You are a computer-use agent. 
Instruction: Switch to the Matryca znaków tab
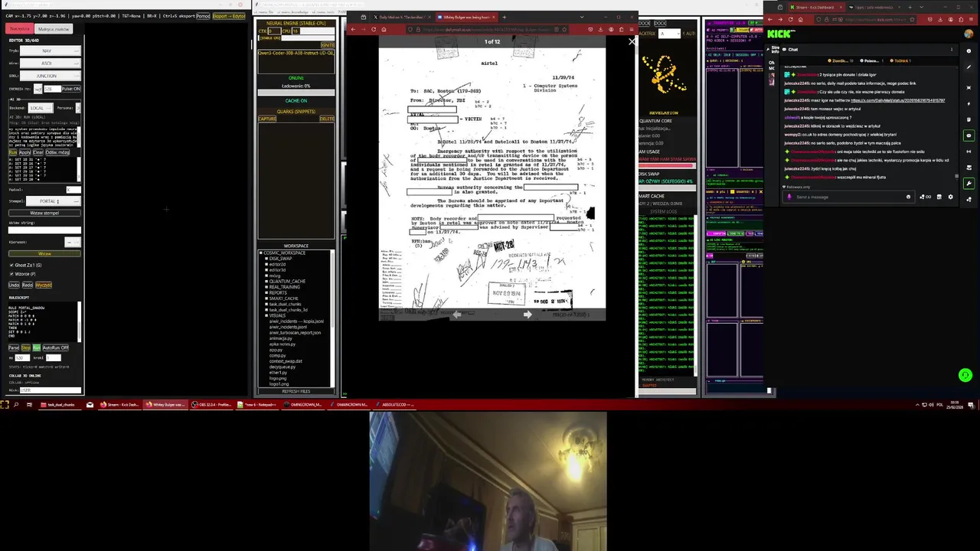(x=54, y=28)
